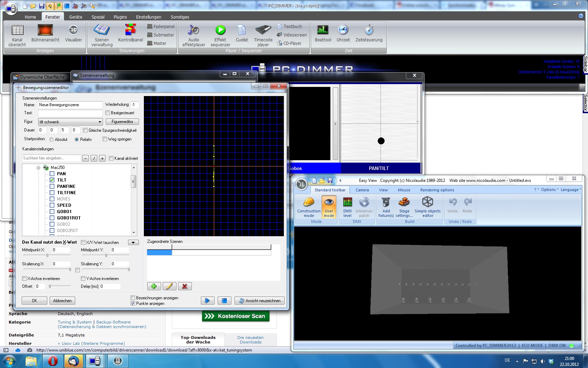Switch Easy View to Construction mode
This screenshot has width=588, height=368.
pyautogui.click(x=309, y=207)
